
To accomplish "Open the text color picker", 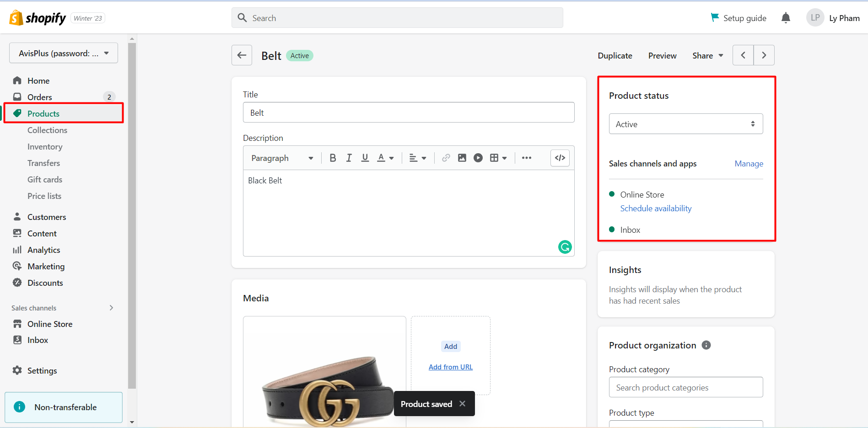I will click(385, 158).
